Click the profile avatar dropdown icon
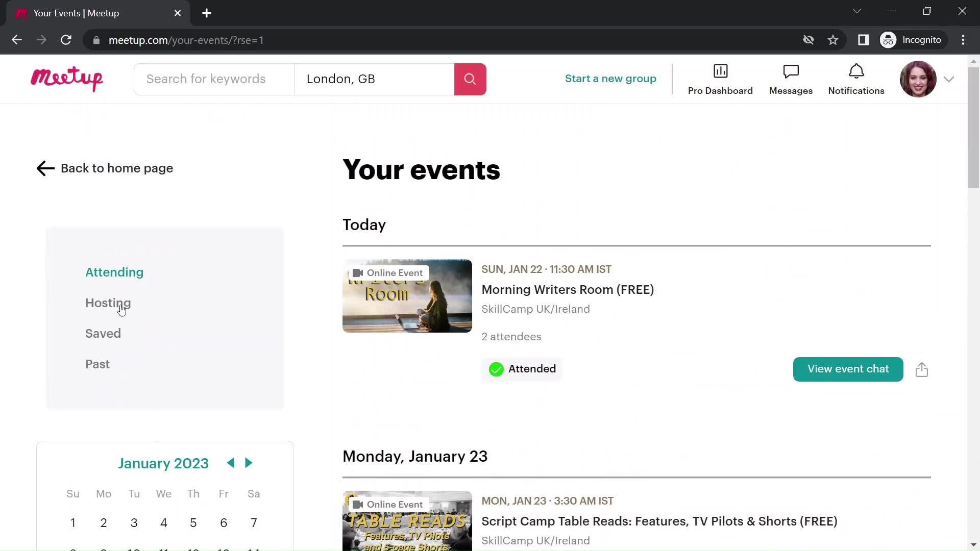 948,78
